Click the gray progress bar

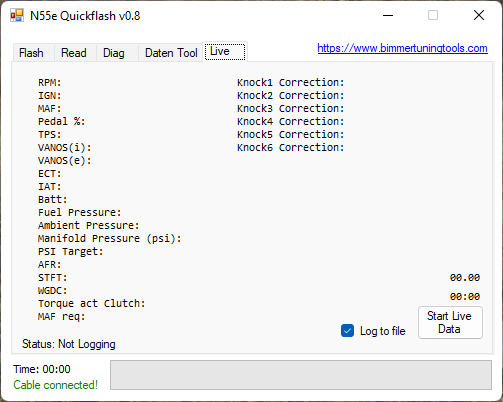[x=301, y=375]
